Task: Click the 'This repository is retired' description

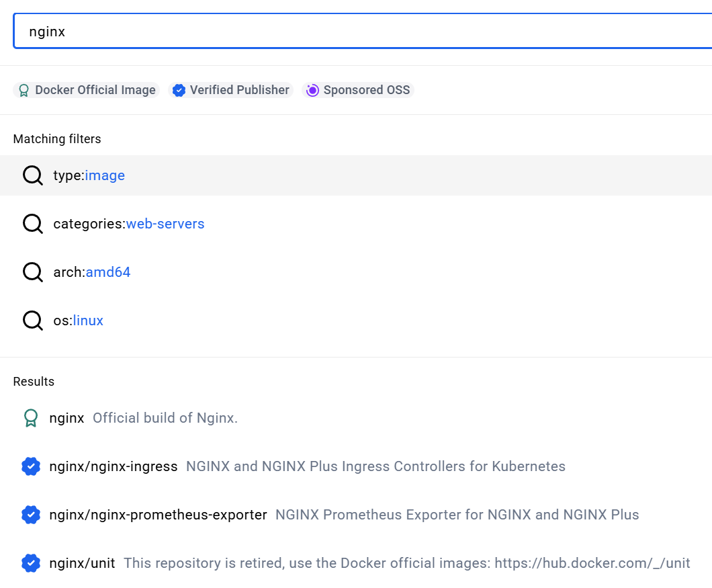Action: [x=407, y=563]
